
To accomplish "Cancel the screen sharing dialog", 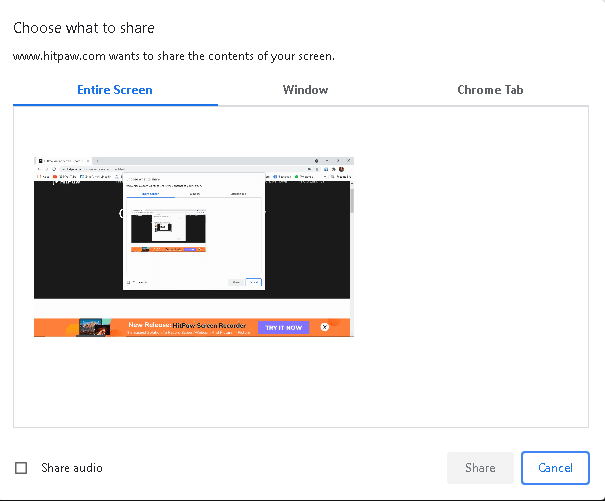I will [555, 468].
